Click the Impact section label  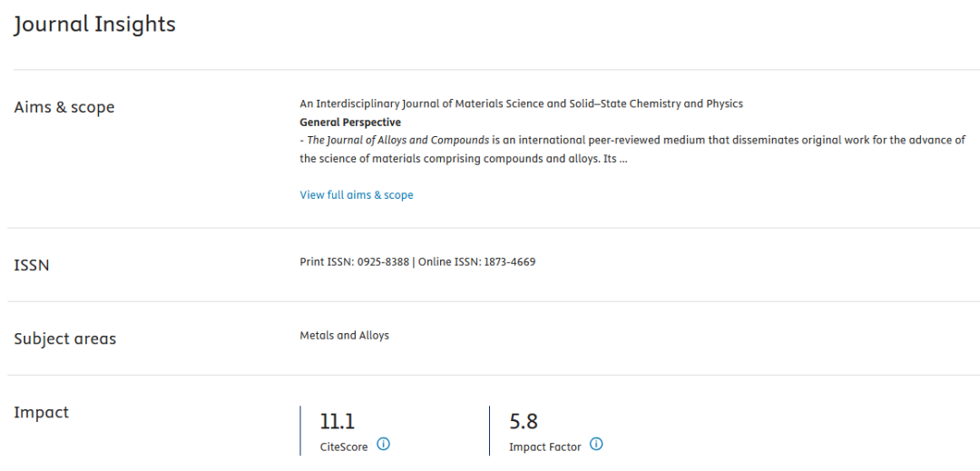coord(41,412)
